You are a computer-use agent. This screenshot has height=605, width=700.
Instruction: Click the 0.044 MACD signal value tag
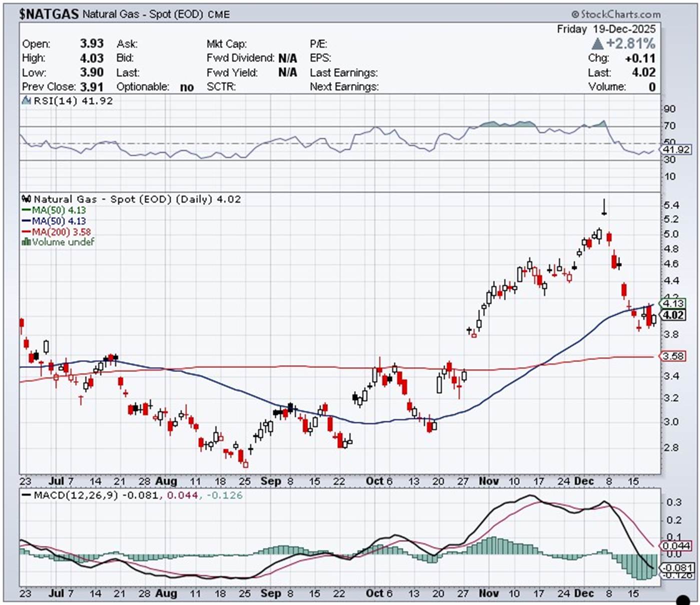[x=676, y=545]
